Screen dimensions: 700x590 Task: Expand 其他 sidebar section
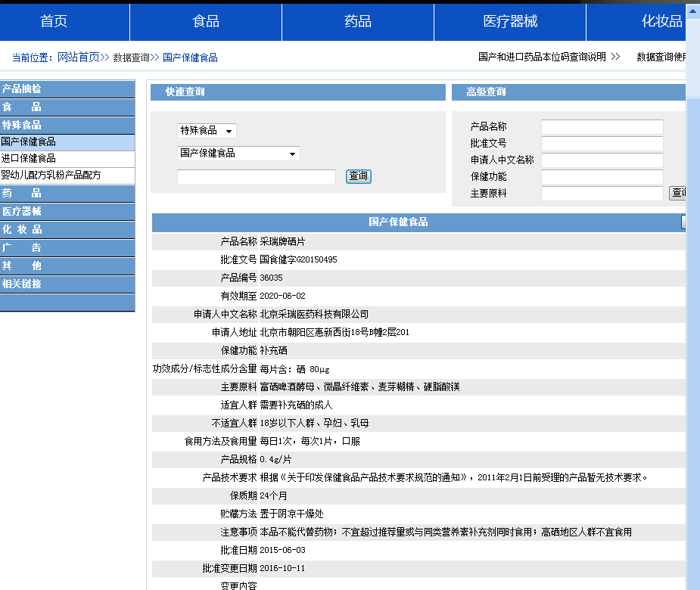(67, 266)
